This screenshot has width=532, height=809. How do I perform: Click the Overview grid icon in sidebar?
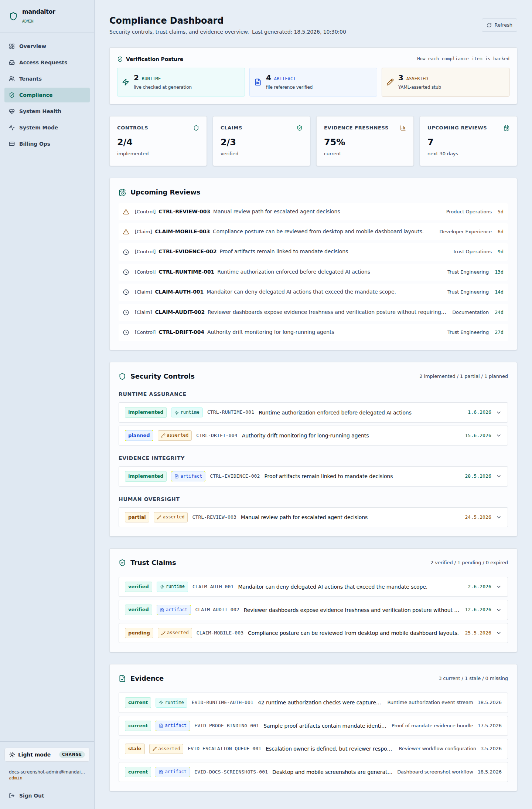pyautogui.click(x=12, y=46)
